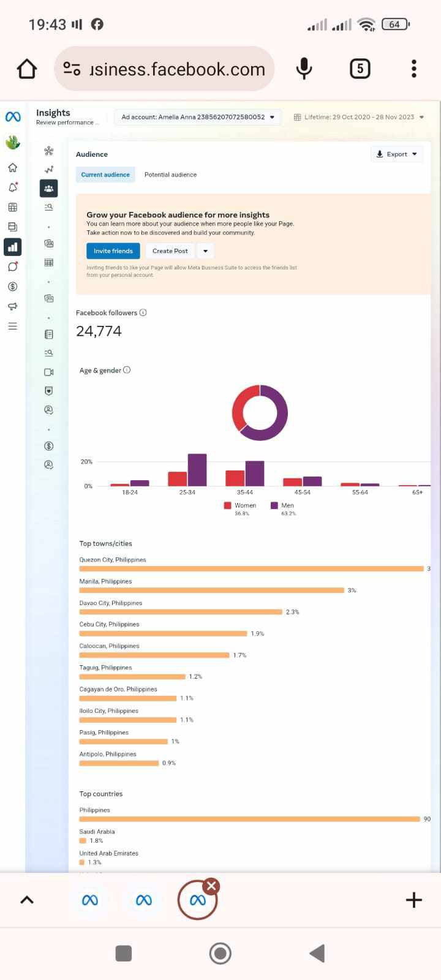Click the Invite friends button
Screen dimensions: 441x980
[113, 251]
